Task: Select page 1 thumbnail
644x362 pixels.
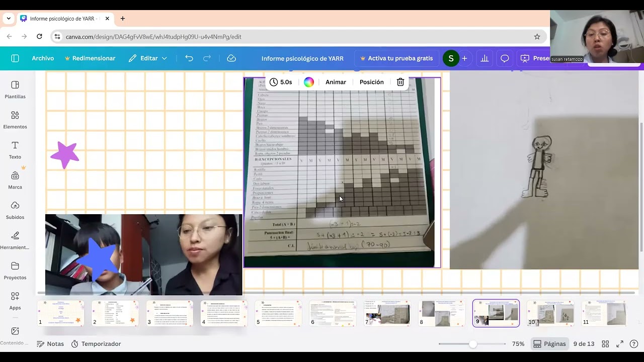Action: tap(60, 313)
